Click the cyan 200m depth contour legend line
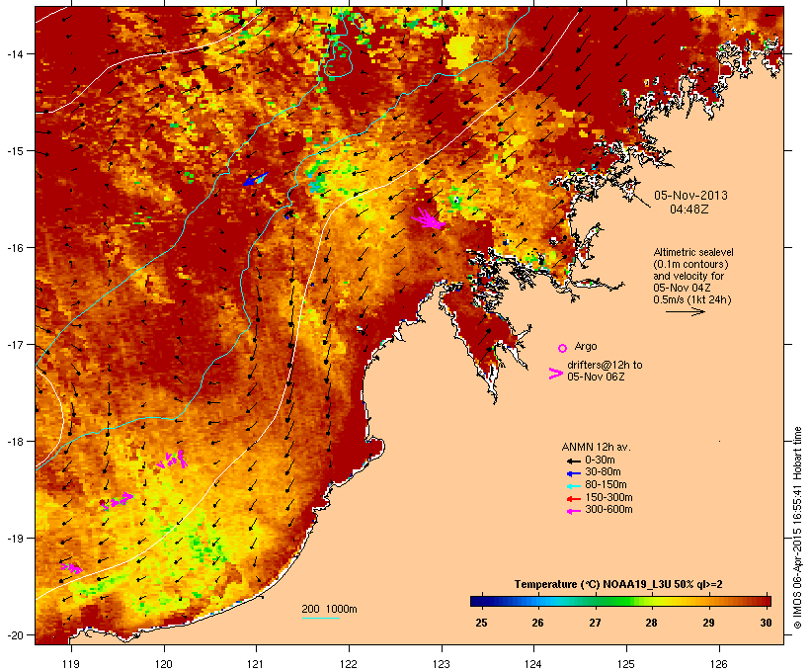Screen dimensions: 810x672 (x=320, y=618)
